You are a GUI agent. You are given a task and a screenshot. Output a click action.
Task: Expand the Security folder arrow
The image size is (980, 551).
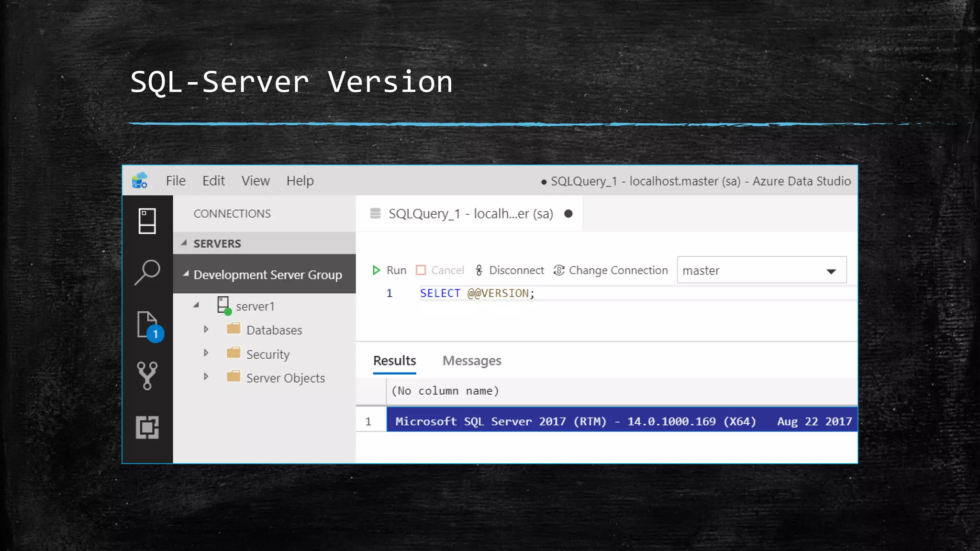206,353
